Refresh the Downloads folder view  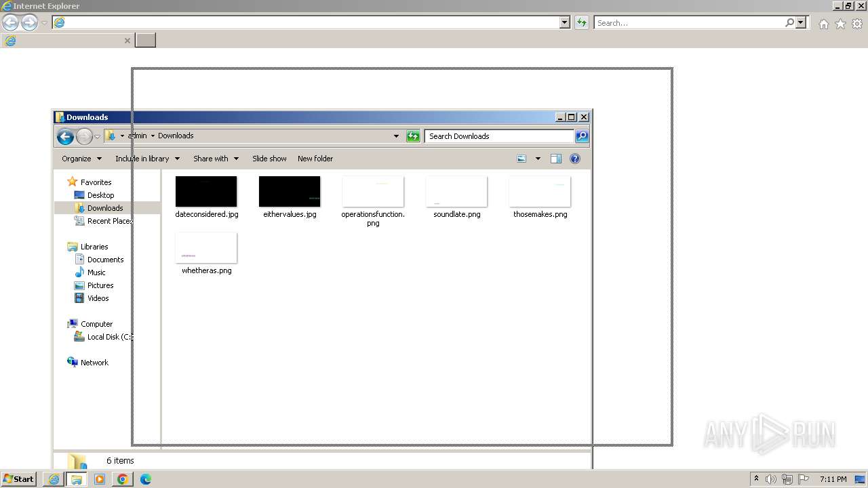click(413, 136)
